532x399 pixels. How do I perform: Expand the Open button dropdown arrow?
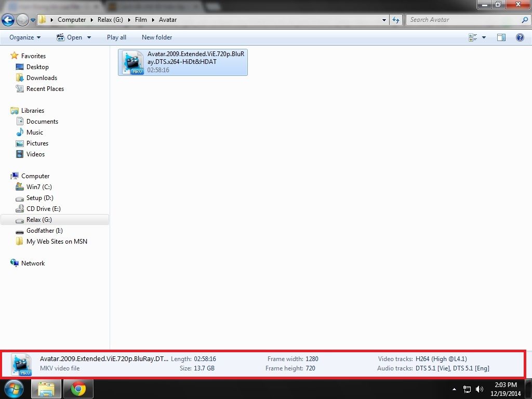89,37
